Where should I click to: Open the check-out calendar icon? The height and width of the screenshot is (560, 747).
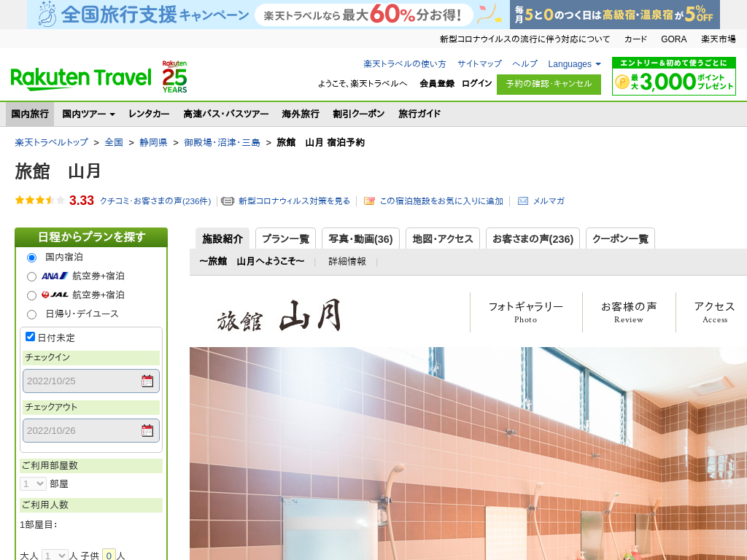coord(147,430)
